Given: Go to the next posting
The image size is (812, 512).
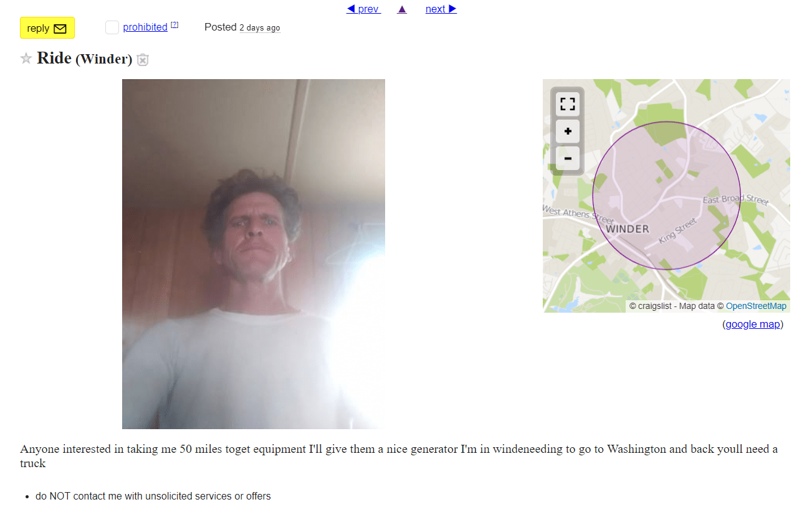Looking at the screenshot, I should pyautogui.click(x=441, y=9).
